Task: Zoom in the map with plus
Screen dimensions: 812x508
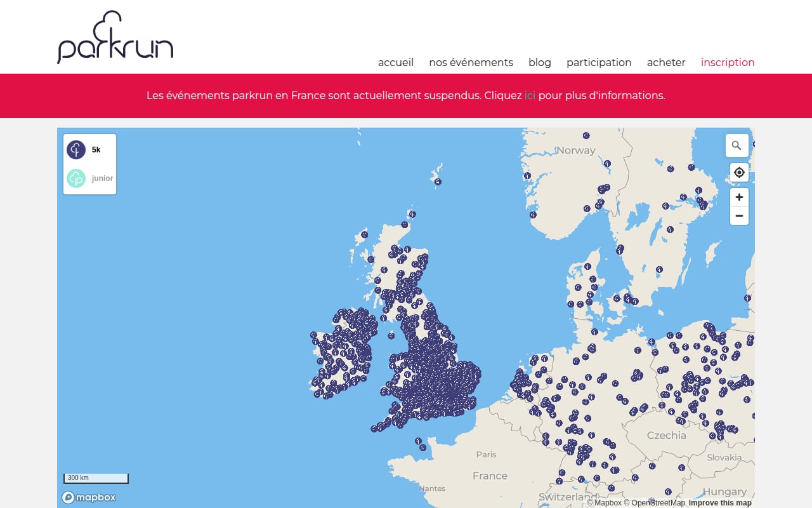Action: pyautogui.click(x=739, y=197)
